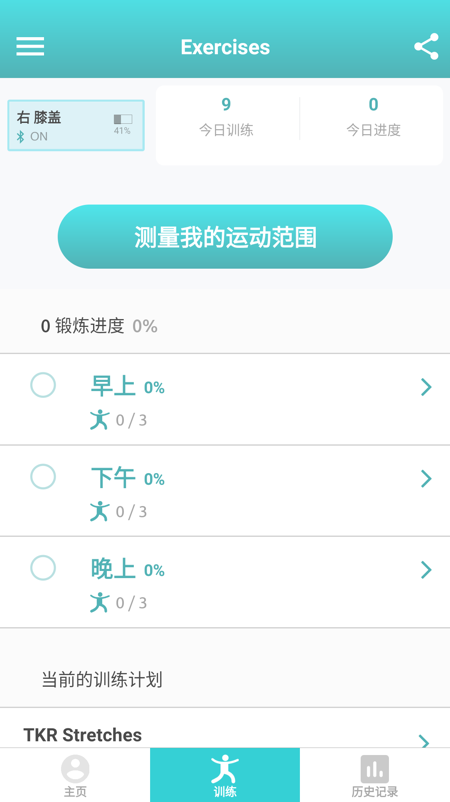Tap exercise figure icon under 晚上
Viewport: 450px width, 802px height.
(x=100, y=602)
